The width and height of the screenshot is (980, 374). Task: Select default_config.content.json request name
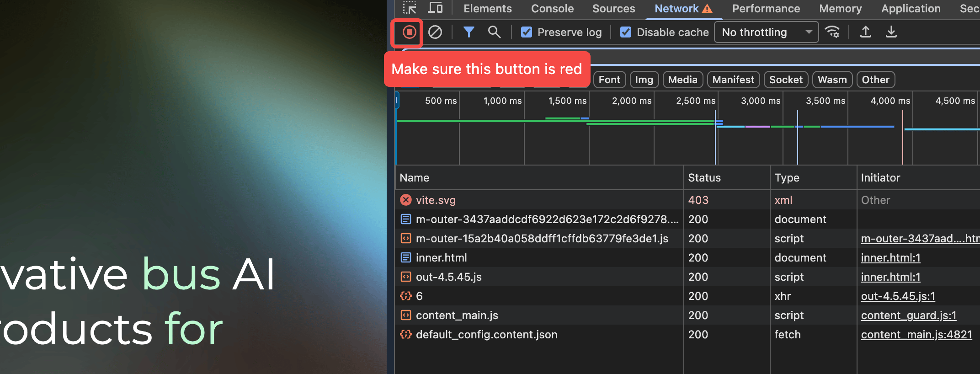click(x=486, y=334)
